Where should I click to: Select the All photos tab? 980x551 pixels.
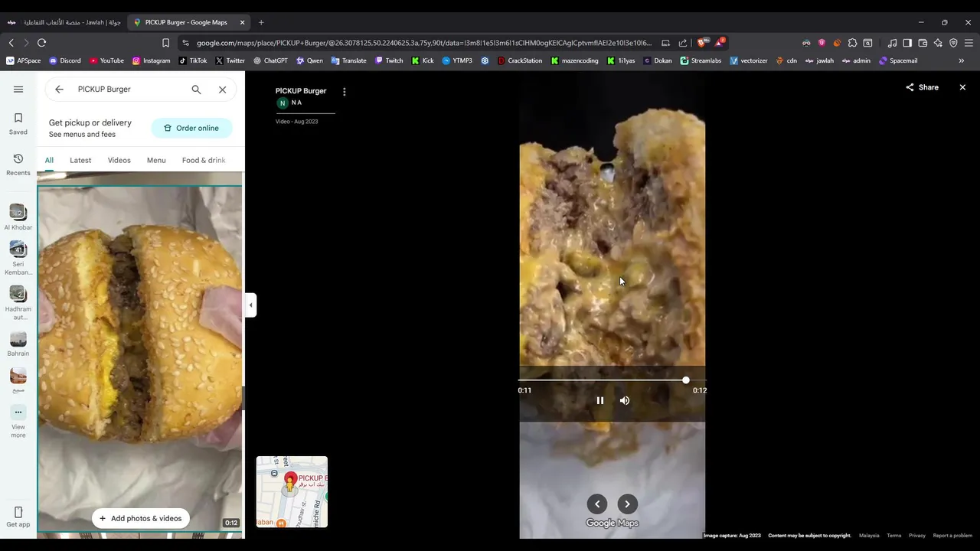(x=49, y=160)
